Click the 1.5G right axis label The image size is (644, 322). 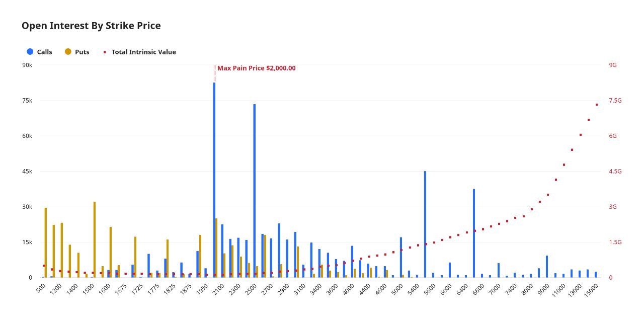pos(615,243)
